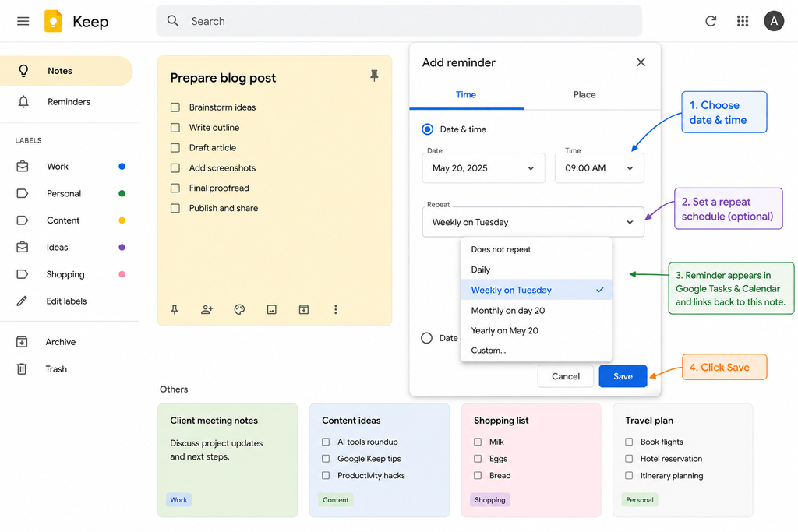The image size is (798, 532).
Task: Collapse the Repeat dropdown field
Action: coord(533,222)
